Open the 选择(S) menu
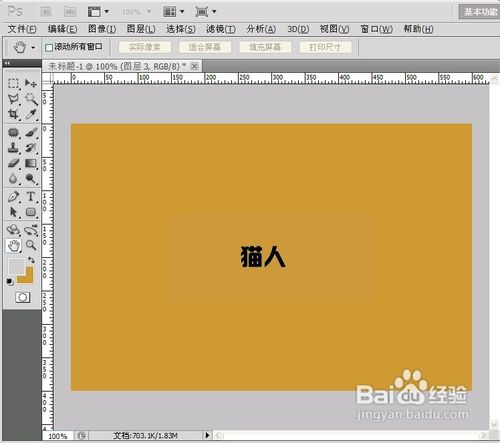The width and height of the screenshot is (500, 443). [x=181, y=29]
